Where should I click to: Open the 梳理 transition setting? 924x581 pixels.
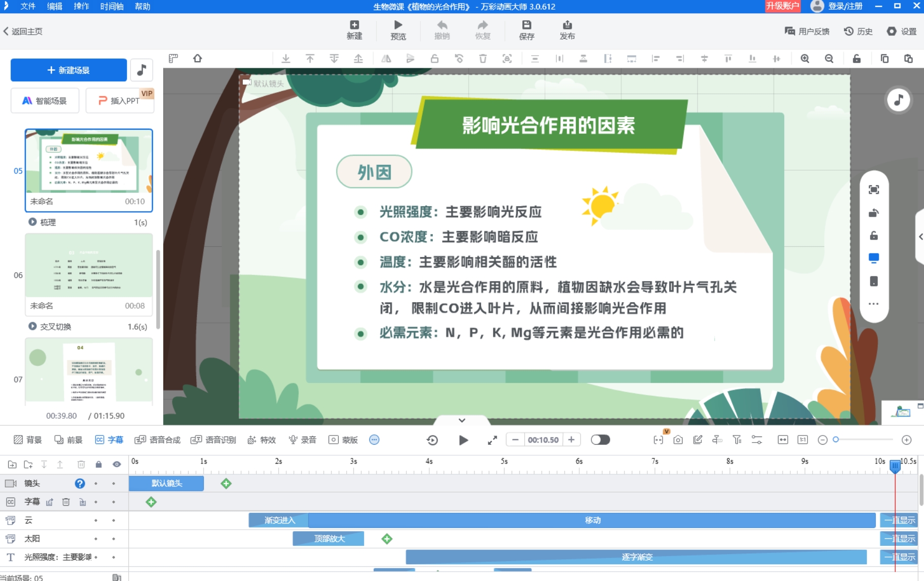tap(43, 222)
